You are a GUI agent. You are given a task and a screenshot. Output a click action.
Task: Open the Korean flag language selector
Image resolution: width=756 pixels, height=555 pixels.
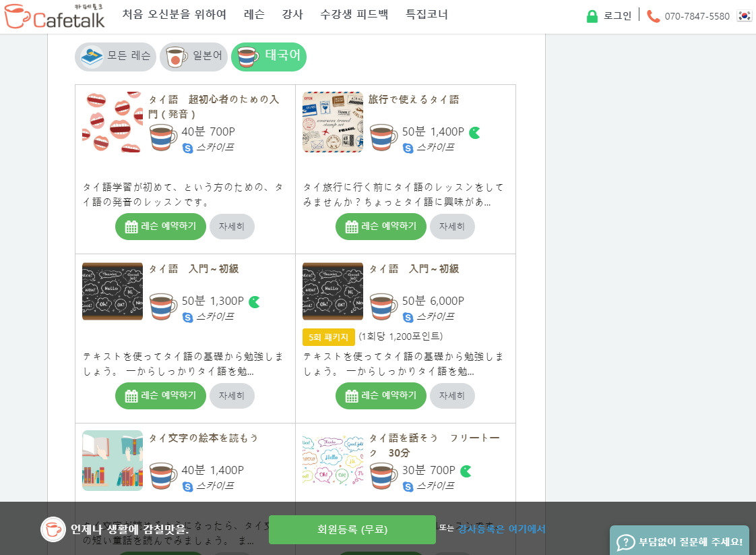[x=744, y=16]
